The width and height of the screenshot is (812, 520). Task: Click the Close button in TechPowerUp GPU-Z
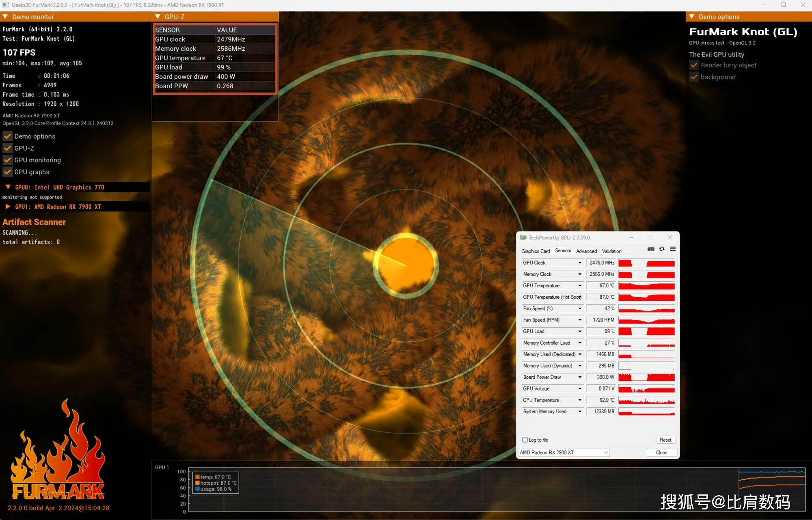pyautogui.click(x=662, y=452)
